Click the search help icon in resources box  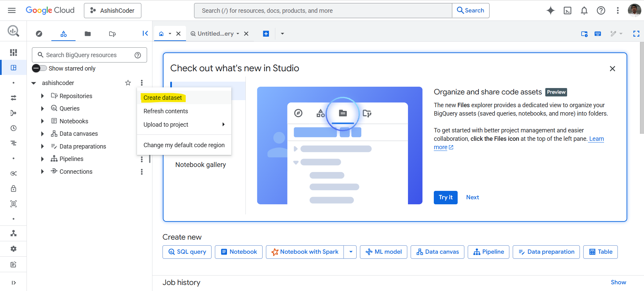(x=138, y=55)
